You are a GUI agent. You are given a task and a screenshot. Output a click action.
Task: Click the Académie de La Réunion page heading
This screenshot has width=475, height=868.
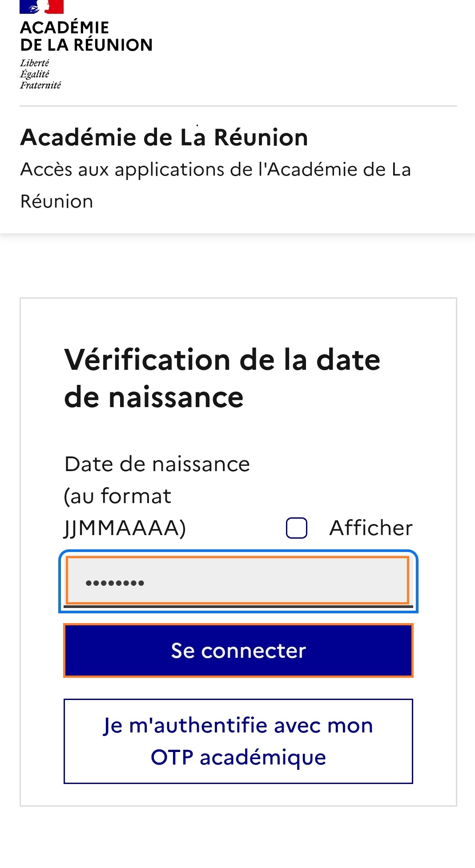coord(164,138)
